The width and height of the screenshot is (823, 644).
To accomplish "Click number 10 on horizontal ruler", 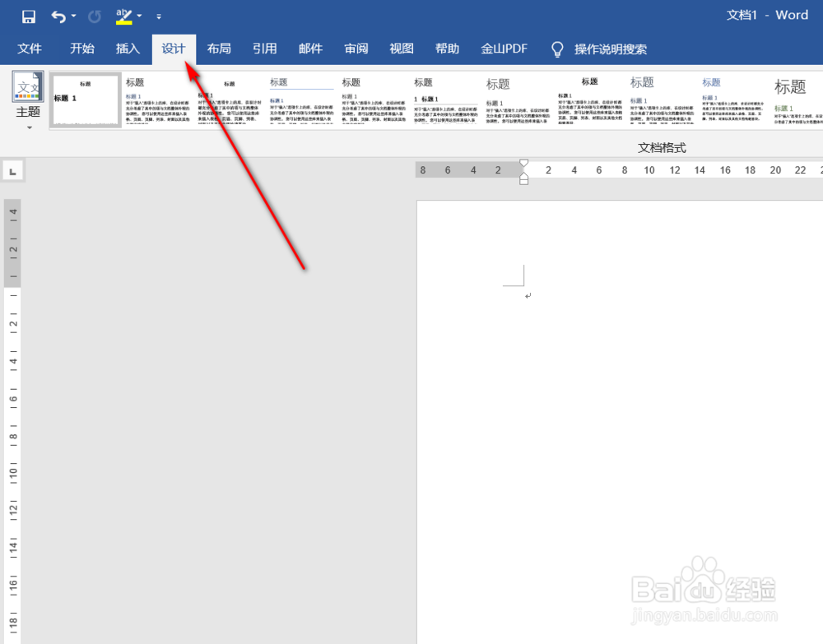I will (649, 170).
